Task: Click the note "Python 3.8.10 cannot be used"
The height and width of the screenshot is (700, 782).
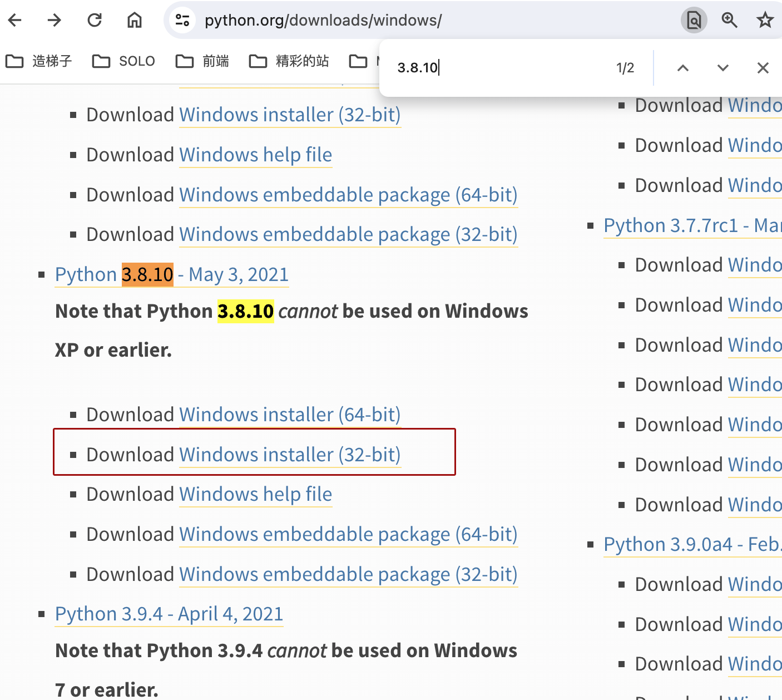Action: (291, 331)
